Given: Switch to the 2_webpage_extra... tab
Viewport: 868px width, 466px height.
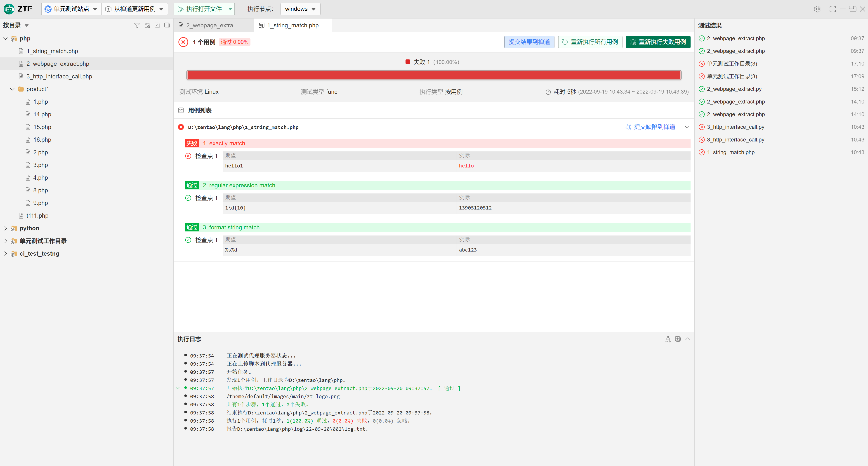Looking at the screenshot, I should [x=212, y=25].
